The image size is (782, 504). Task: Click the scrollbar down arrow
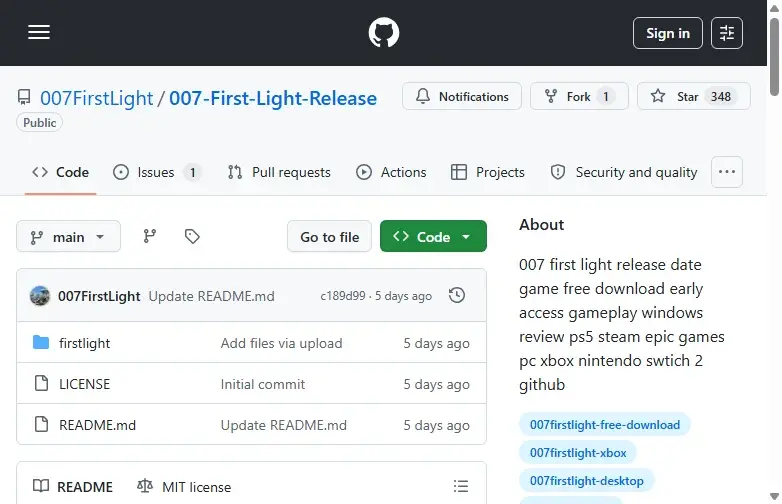(x=774, y=497)
